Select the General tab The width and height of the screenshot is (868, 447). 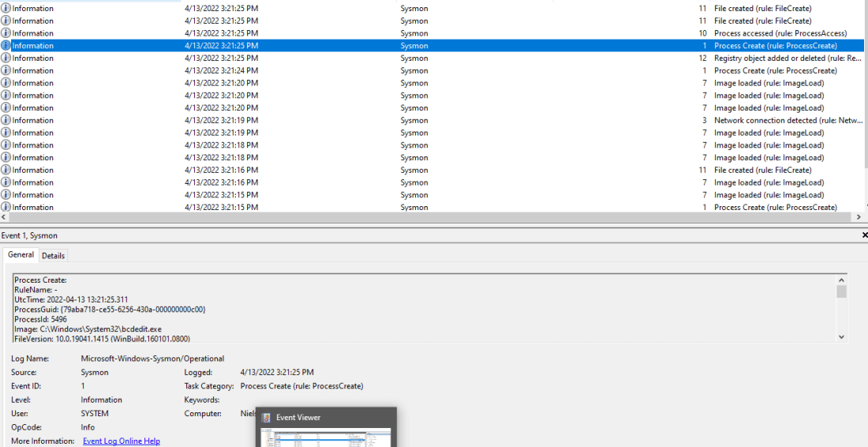[x=21, y=255]
